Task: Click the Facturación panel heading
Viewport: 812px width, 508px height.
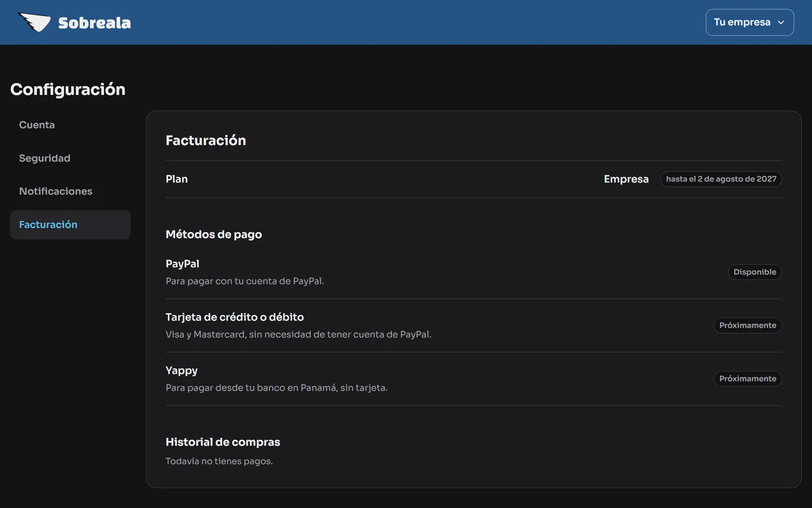Action: click(206, 140)
